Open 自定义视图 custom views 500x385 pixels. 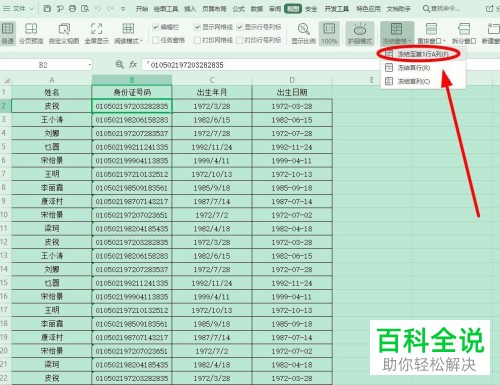coord(64,33)
